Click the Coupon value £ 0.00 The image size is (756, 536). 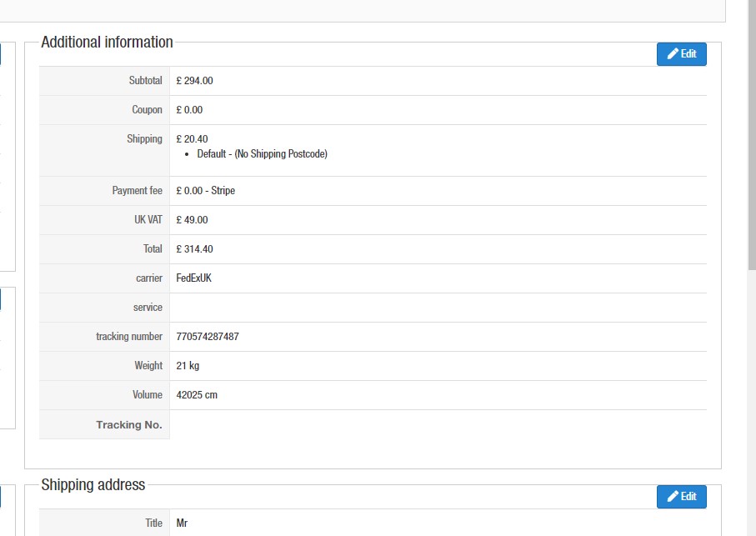189,110
